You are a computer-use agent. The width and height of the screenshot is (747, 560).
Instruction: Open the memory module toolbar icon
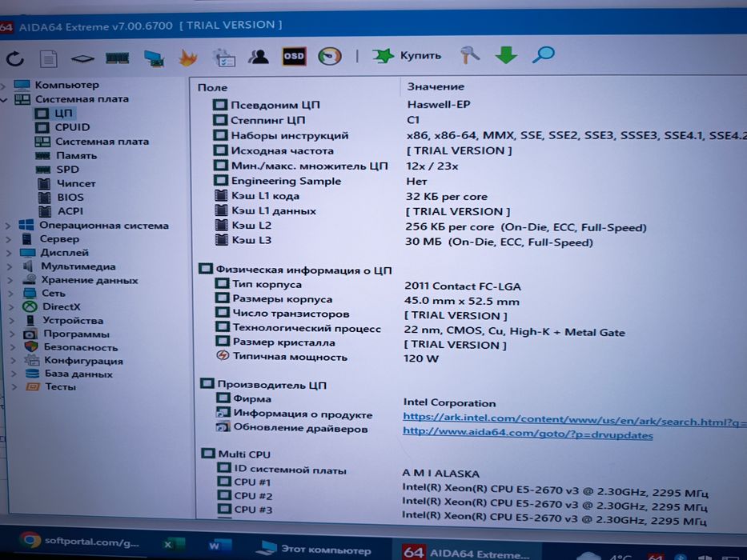pos(117,58)
